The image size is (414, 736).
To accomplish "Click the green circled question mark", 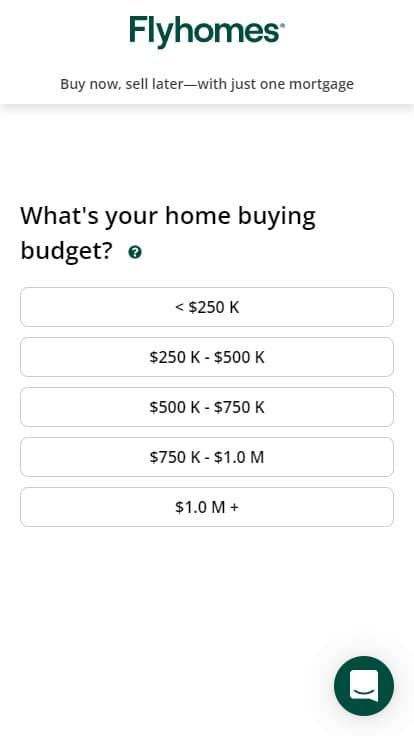I will pos(135,253).
